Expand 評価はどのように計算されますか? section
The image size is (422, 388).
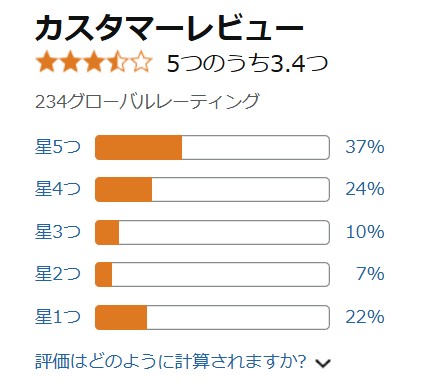click(183, 362)
